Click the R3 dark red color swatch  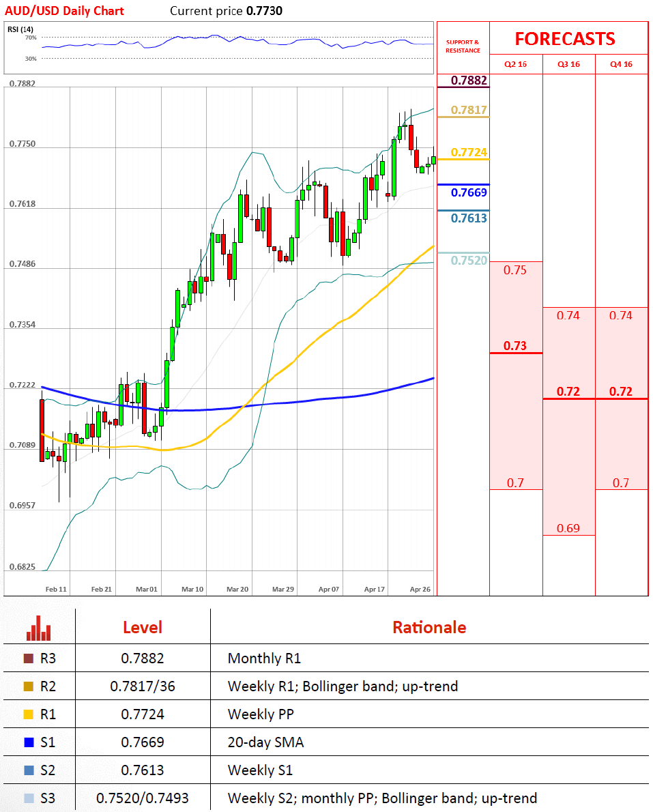point(29,658)
